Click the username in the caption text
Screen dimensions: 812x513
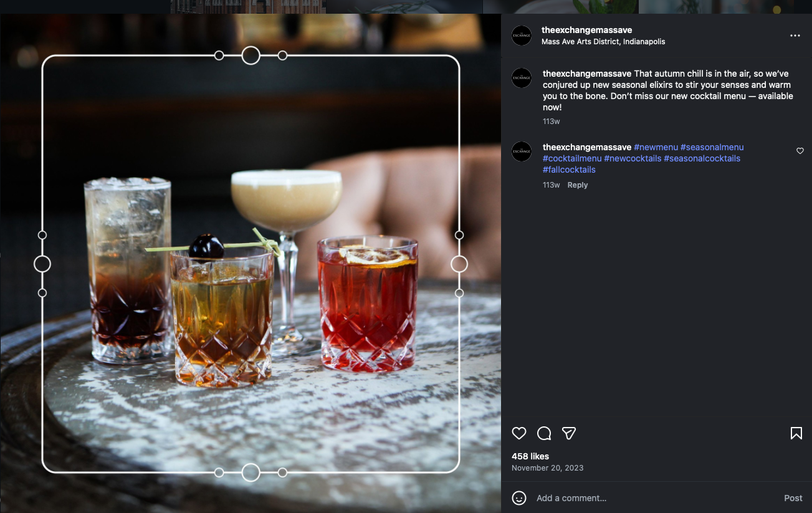(x=587, y=74)
